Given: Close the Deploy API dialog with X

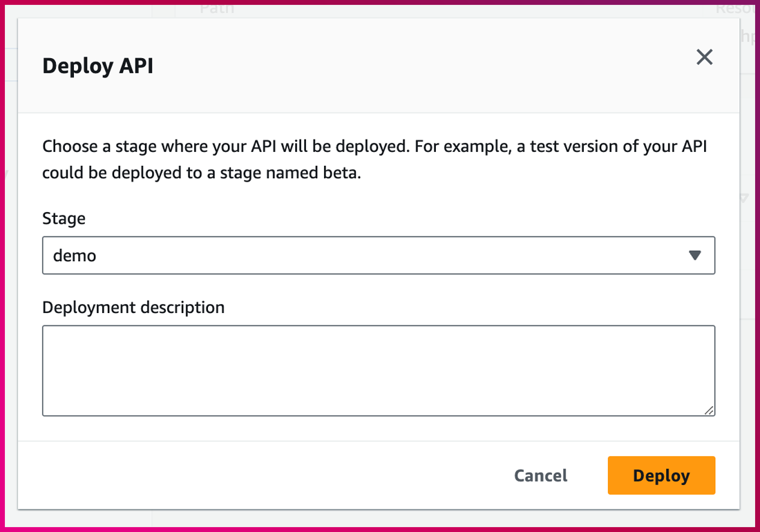Looking at the screenshot, I should pyautogui.click(x=704, y=57).
